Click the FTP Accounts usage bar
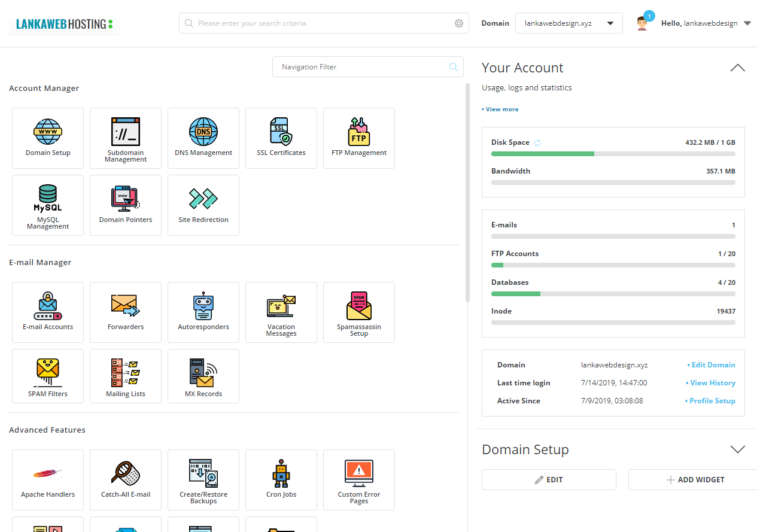Screen dimensions: 757x532 [x=613, y=265]
